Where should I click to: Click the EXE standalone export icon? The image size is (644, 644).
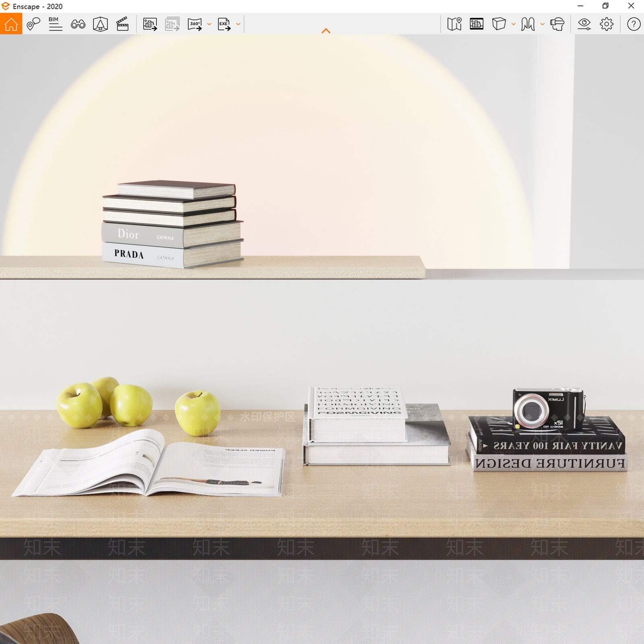tap(224, 24)
